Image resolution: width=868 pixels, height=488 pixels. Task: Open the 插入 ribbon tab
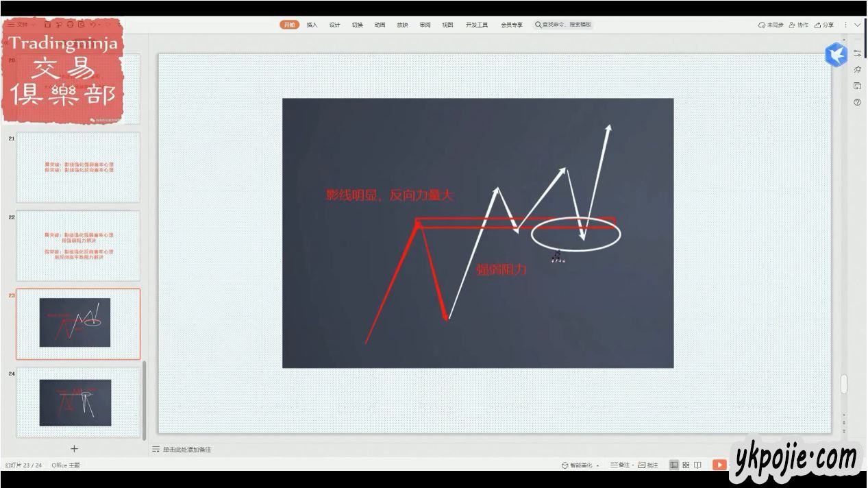312,25
